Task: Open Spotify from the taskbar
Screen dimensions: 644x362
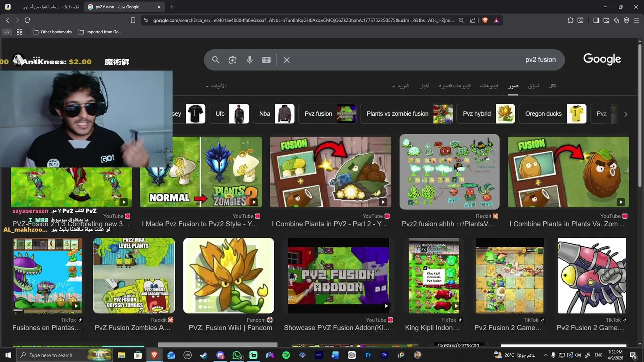Action: [286, 355]
